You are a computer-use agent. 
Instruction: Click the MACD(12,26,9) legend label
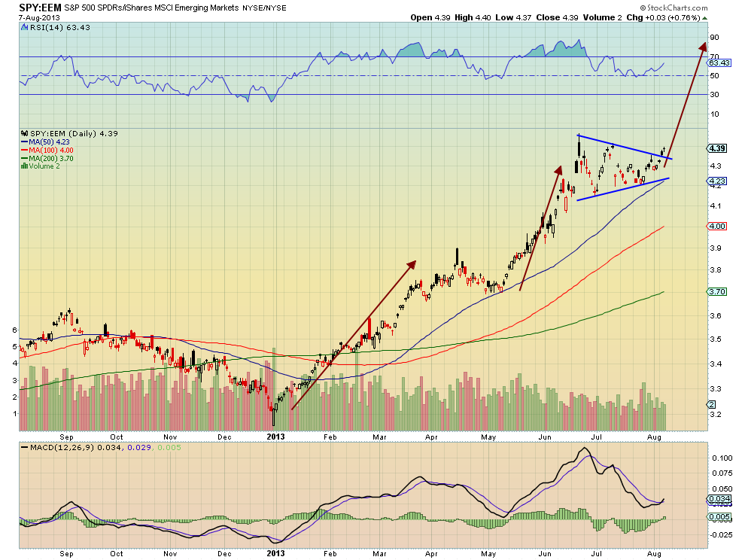point(62,448)
